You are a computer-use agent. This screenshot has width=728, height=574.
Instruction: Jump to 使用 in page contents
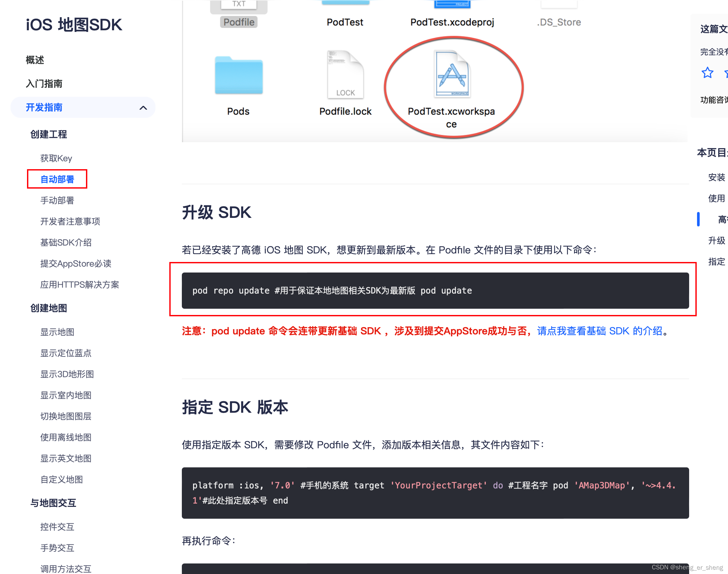coord(716,198)
